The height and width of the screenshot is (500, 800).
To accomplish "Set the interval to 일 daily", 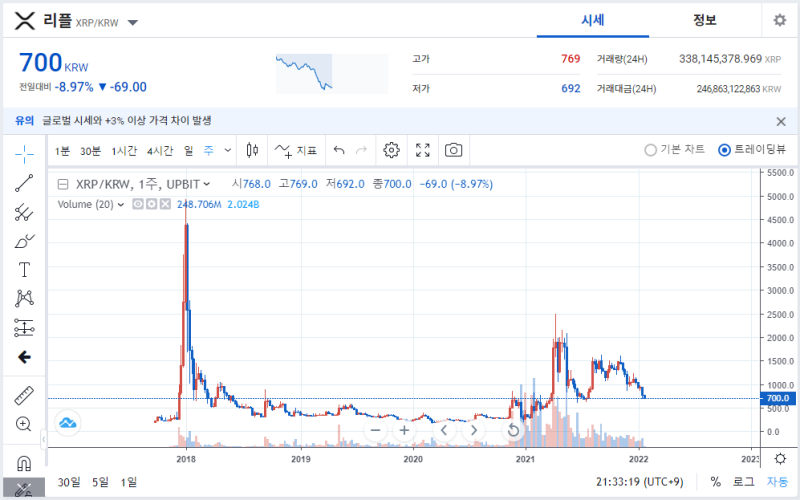I will pos(188,151).
